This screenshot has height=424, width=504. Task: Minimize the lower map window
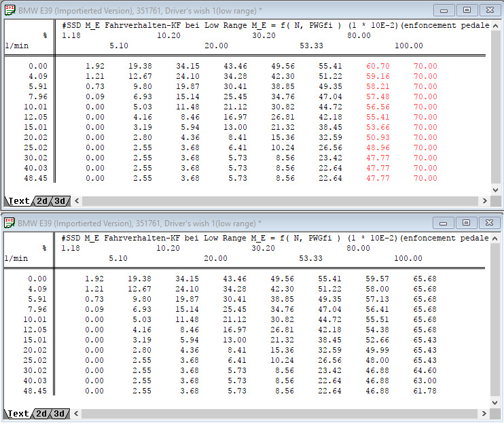(444, 223)
